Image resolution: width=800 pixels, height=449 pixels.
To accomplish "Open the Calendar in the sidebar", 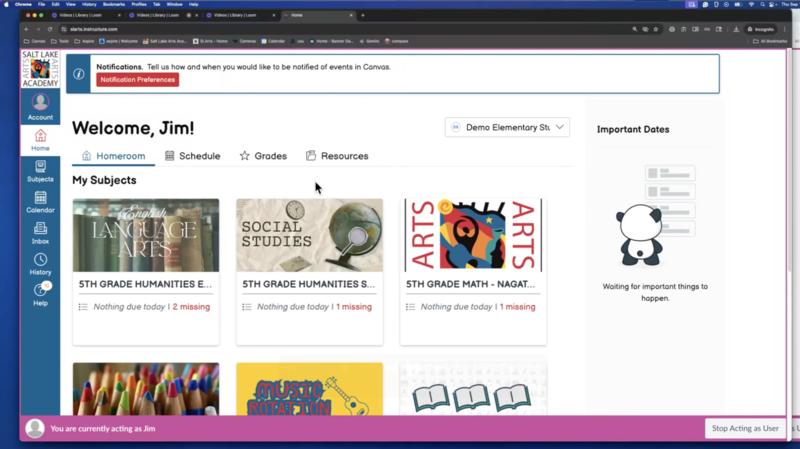I will 40,202.
